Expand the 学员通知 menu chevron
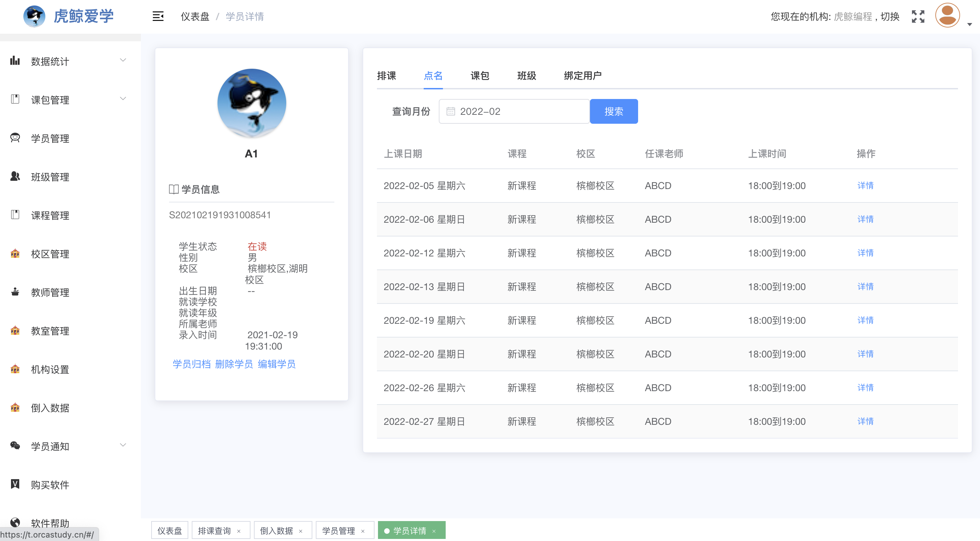Viewport: 980px width, 541px height. [x=123, y=445]
